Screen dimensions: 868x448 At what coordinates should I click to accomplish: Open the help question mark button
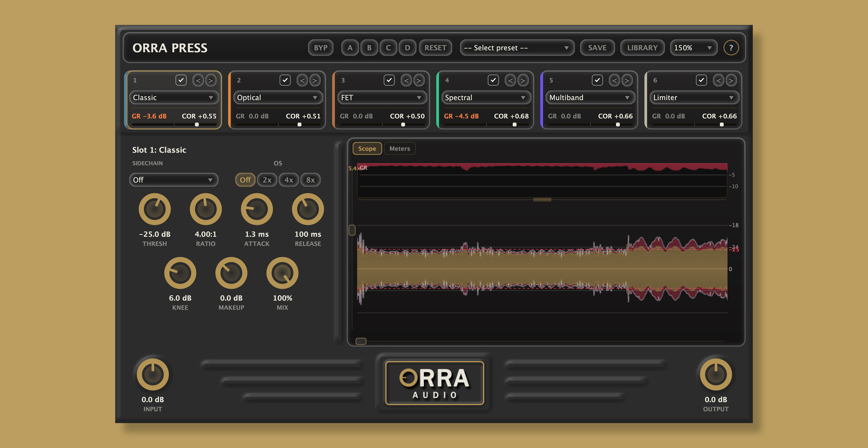tap(731, 48)
